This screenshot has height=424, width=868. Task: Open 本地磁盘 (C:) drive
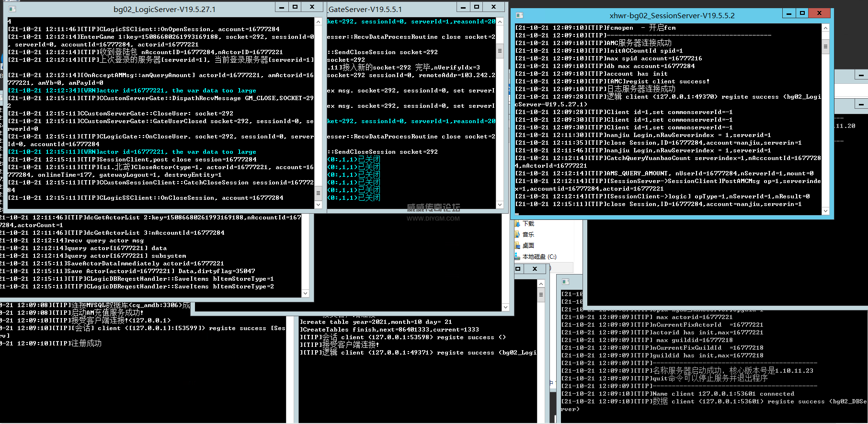click(539, 256)
